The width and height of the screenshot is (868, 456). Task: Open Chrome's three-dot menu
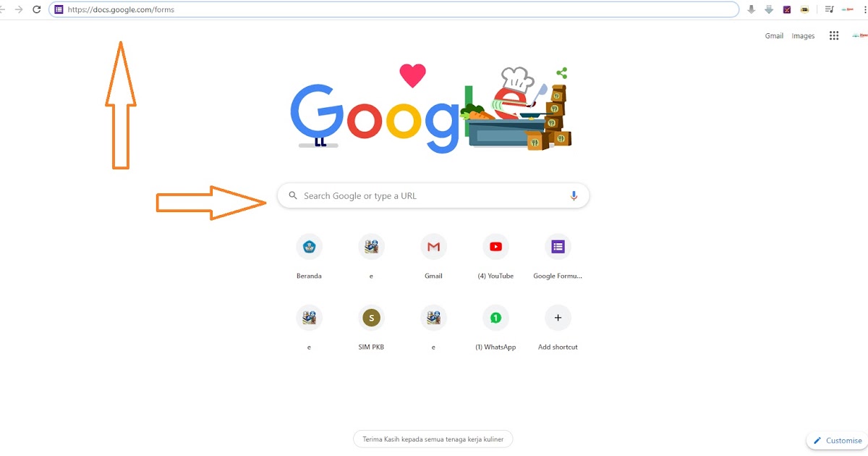point(864,9)
